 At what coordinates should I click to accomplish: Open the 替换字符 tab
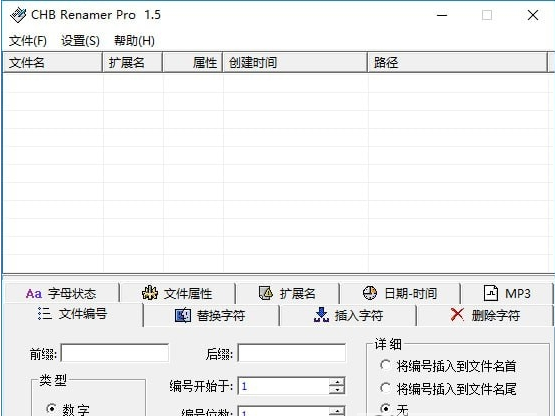(210, 315)
